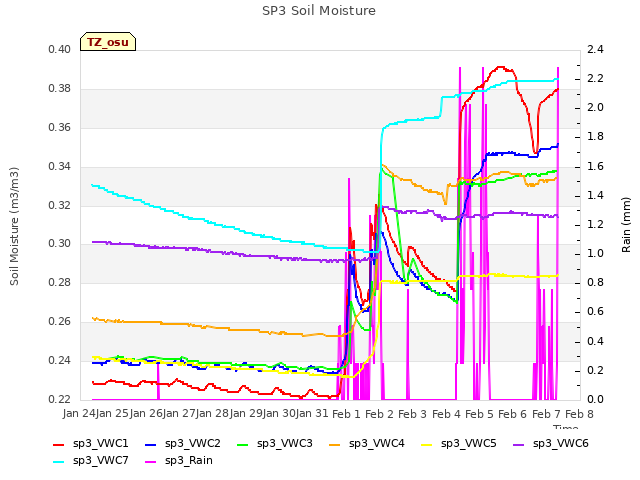The height and width of the screenshot is (480, 640).
Task: Click the orange sp3_VWC4 legend swatch
Action: click(x=335, y=445)
